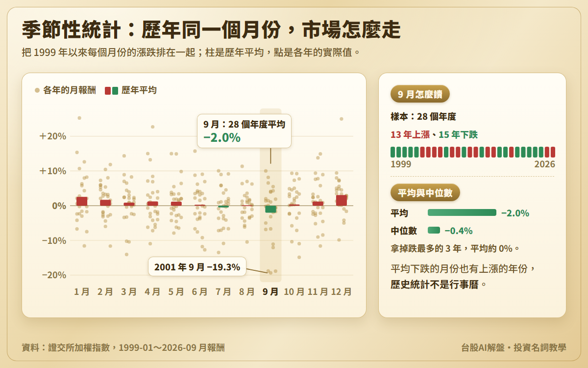
Task: Click the data source footer text
Action: point(123,347)
